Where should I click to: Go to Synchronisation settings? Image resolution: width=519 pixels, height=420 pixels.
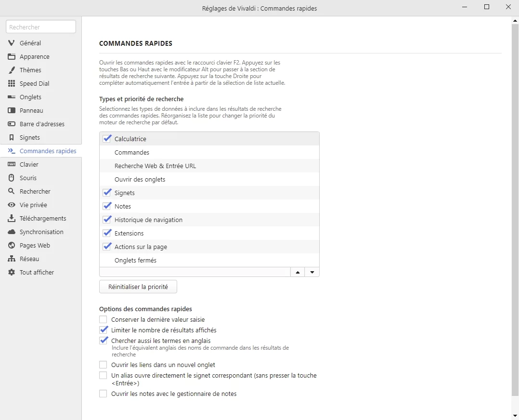[41, 232]
